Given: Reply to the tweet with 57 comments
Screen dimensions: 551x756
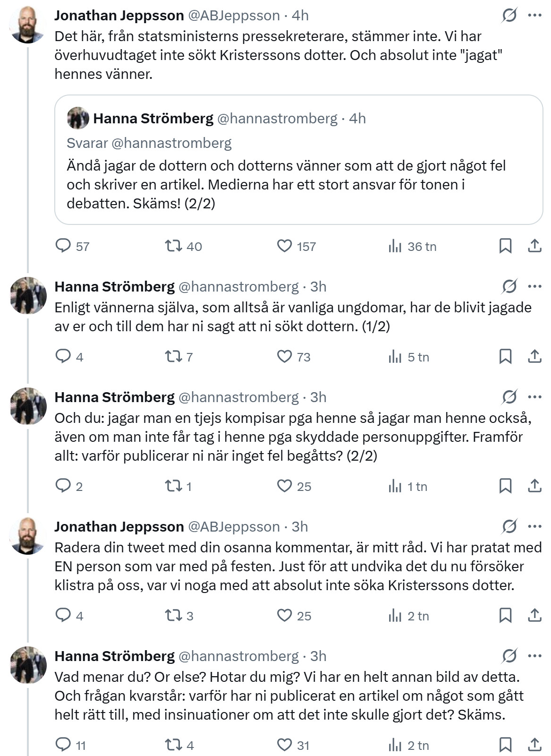Looking at the screenshot, I should tap(63, 246).
